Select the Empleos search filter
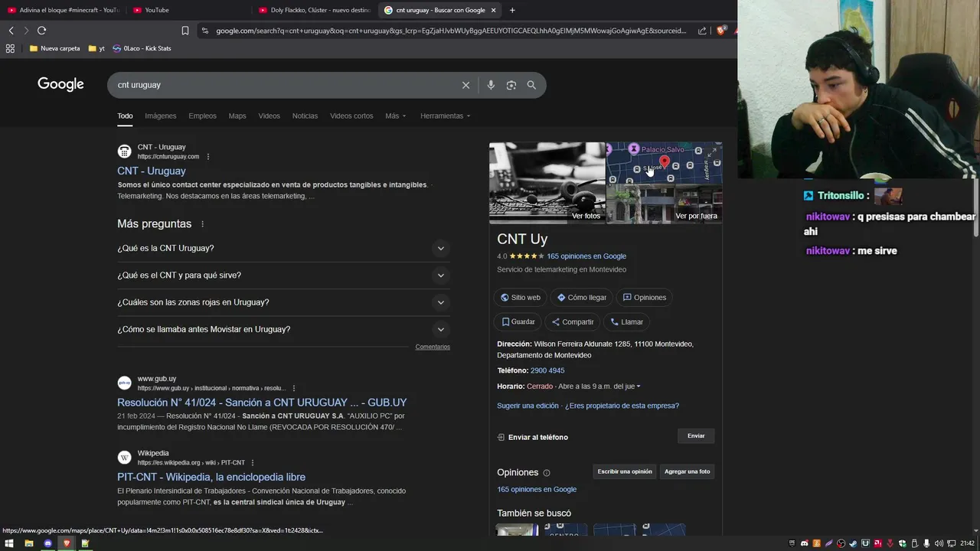The width and height of the screenshot is (980, 551). (x=202, y=116)
